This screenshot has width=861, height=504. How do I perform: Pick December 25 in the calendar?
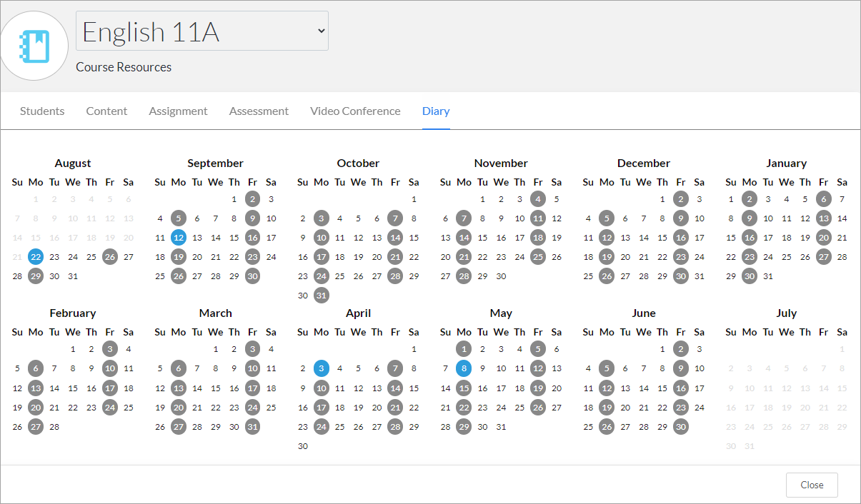588,276
